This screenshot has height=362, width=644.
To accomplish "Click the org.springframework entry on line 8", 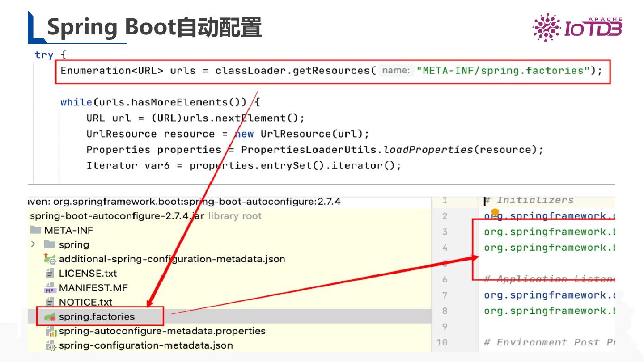I will pyautogui.click(x=550, y=311).
